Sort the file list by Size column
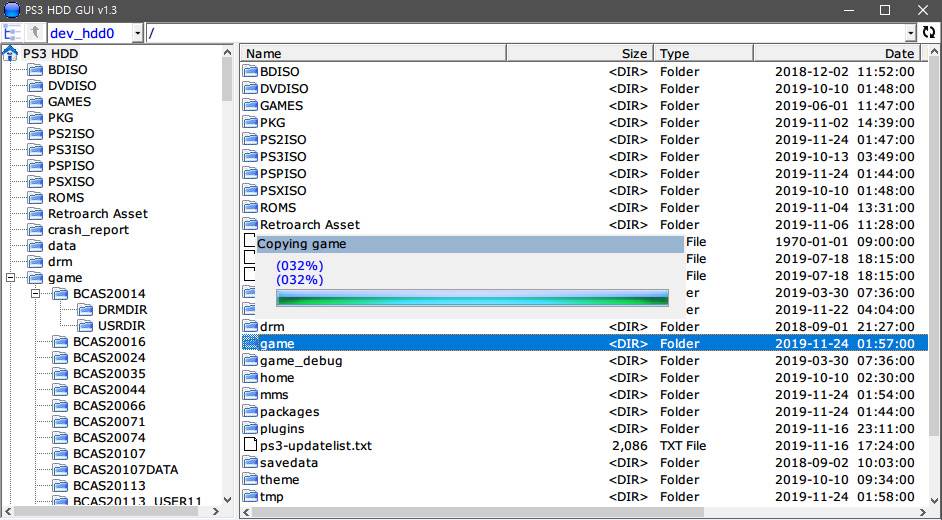 click(x=580, y=53)
